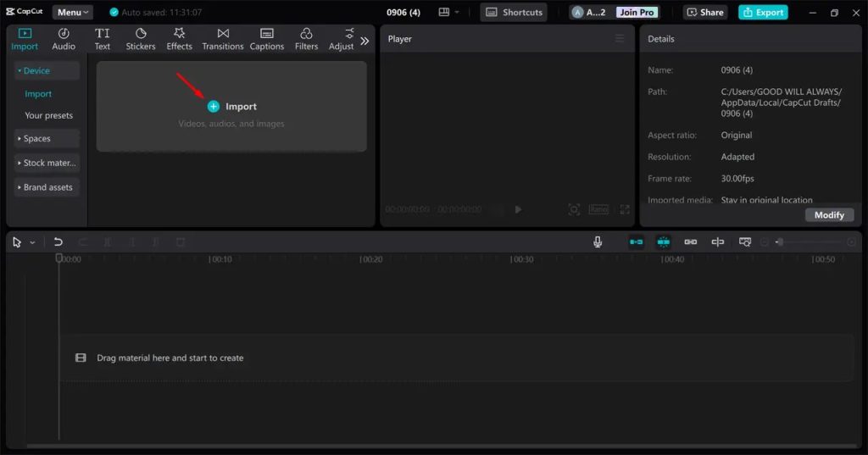Image resolution: width=868 pixels, height=455 pixels.
Task: Toggle main track magnet in timeline
Action: click(637, 242)
